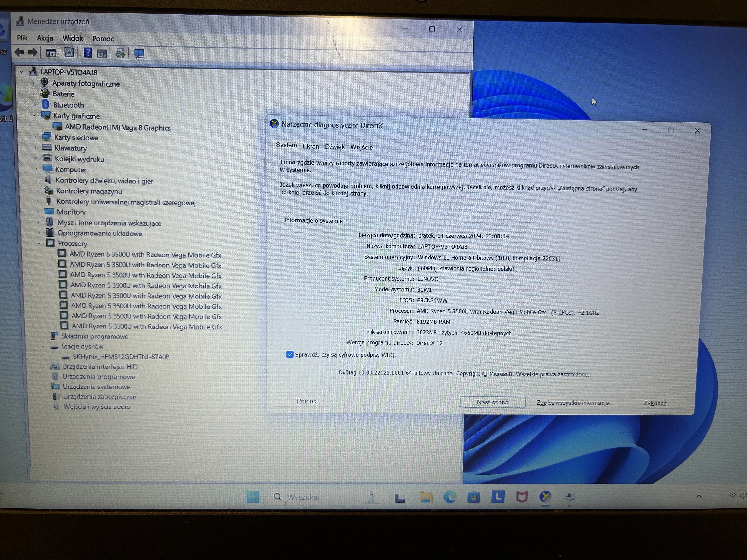Click the blue question mark Help toolbar icon
Screen dimensions: 747x560
[87, 53]
